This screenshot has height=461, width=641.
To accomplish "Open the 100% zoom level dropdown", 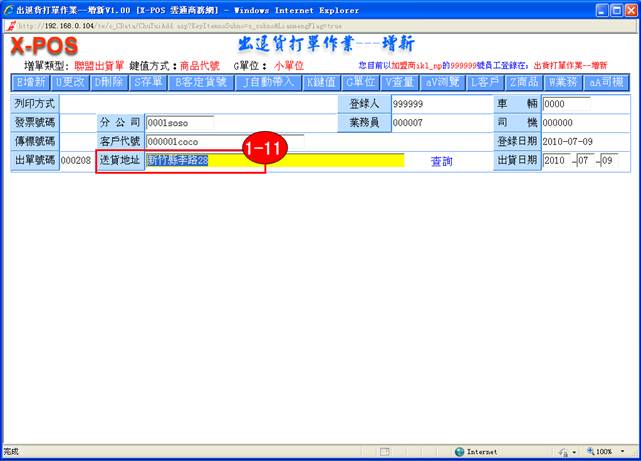I will point(609,452).
